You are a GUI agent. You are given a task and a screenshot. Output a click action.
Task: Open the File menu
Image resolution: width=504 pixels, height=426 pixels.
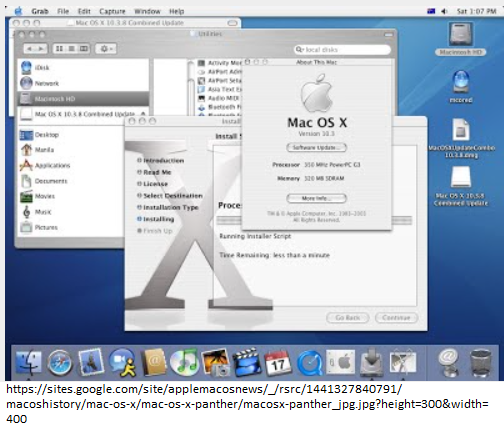pyautogui.click(x=63, y=11)
